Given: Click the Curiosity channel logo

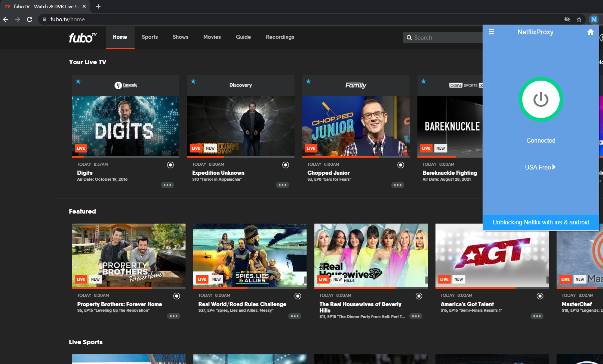Looking at the screenshot, I should (126, 85).
